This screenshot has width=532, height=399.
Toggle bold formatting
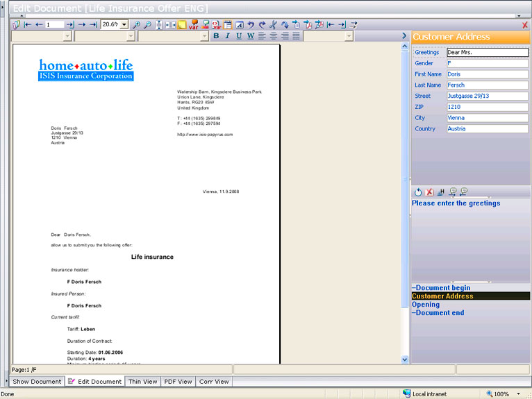pyautogui.click(x=216, y=36)
